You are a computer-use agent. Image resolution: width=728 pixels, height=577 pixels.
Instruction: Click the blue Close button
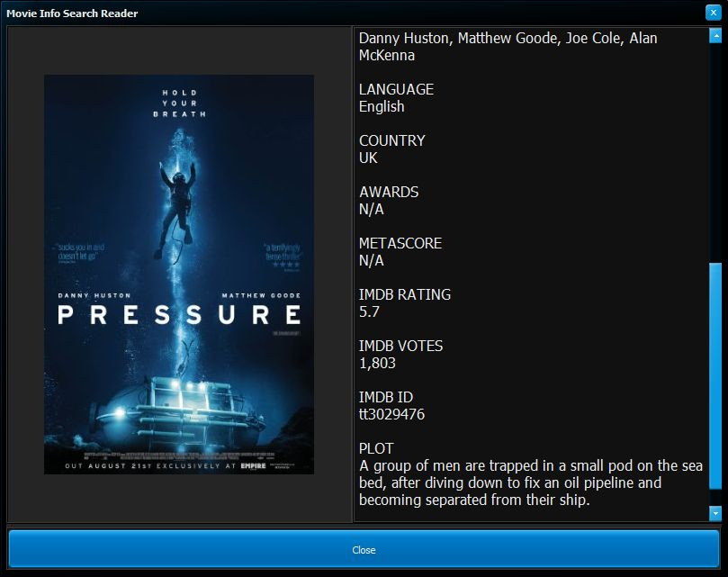(364, 550)
